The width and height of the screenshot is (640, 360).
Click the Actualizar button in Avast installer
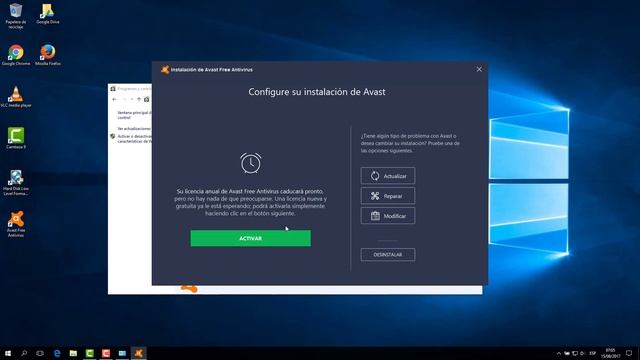(388, 176)
